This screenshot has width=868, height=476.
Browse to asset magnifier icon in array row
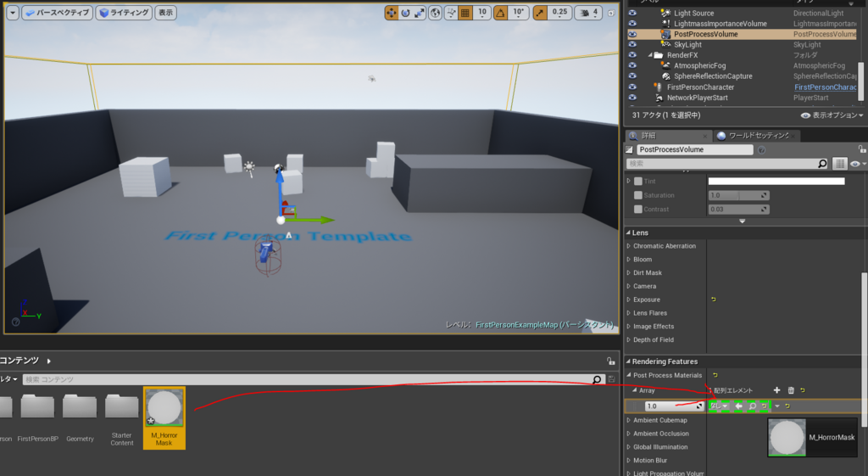click(x=753, y=406)
